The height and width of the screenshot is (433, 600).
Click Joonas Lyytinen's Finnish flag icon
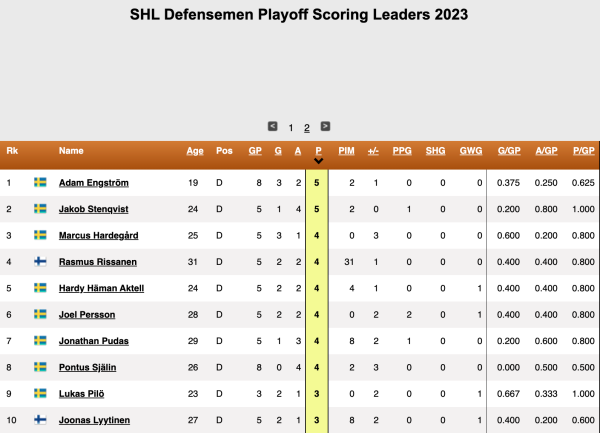40,420
